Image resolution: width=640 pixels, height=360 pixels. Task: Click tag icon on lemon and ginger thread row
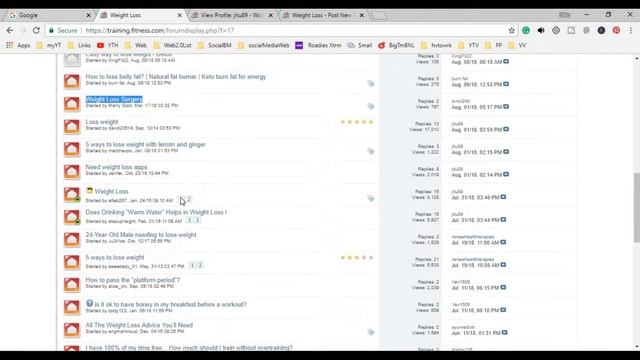[x=371, y=151]
